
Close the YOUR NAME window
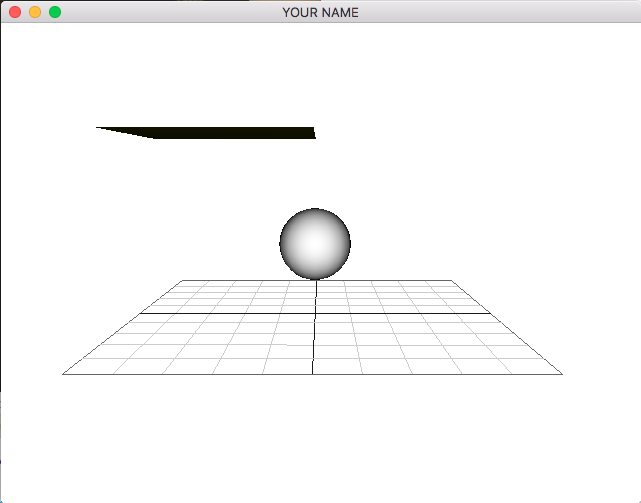tap(15, 12)
